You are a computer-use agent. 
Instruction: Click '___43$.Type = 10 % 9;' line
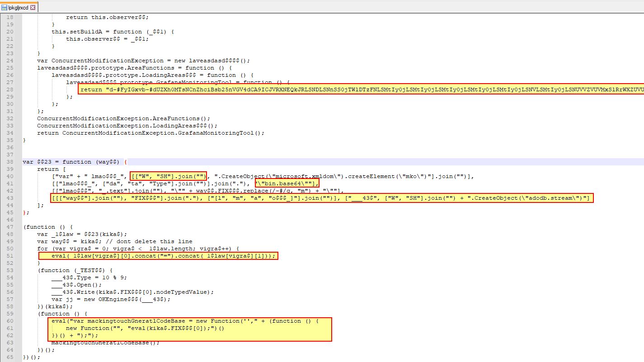coord(89,277)
